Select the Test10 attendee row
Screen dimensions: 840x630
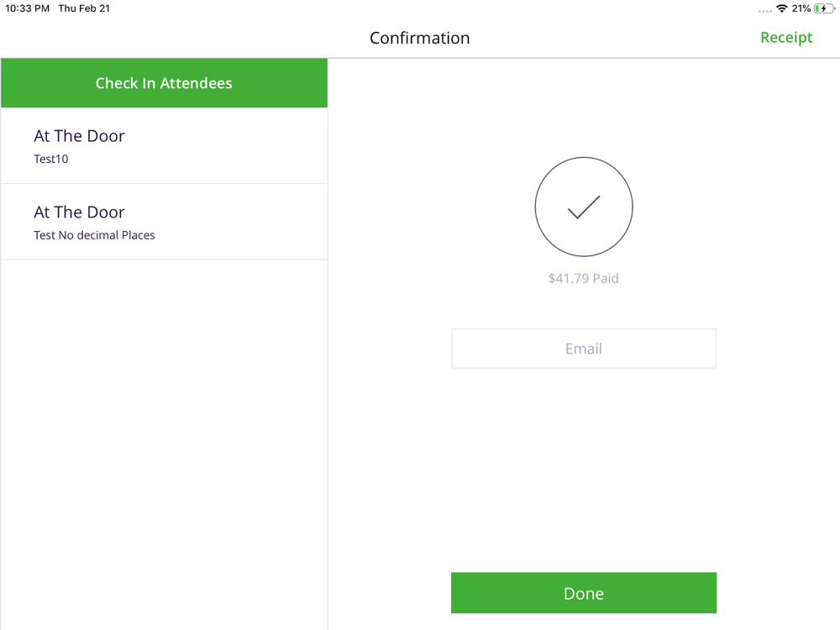coord(164,145)
